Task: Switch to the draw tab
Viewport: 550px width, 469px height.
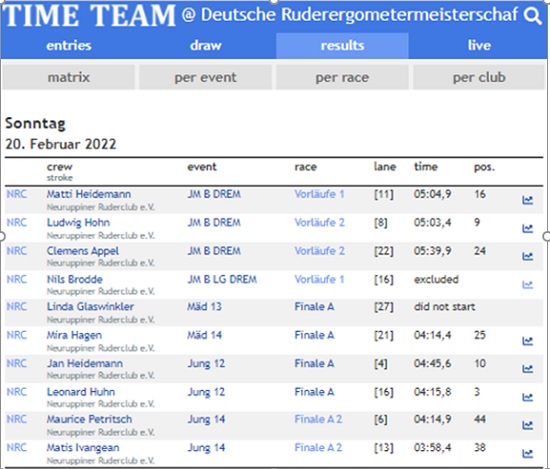Action: [206, 46]
